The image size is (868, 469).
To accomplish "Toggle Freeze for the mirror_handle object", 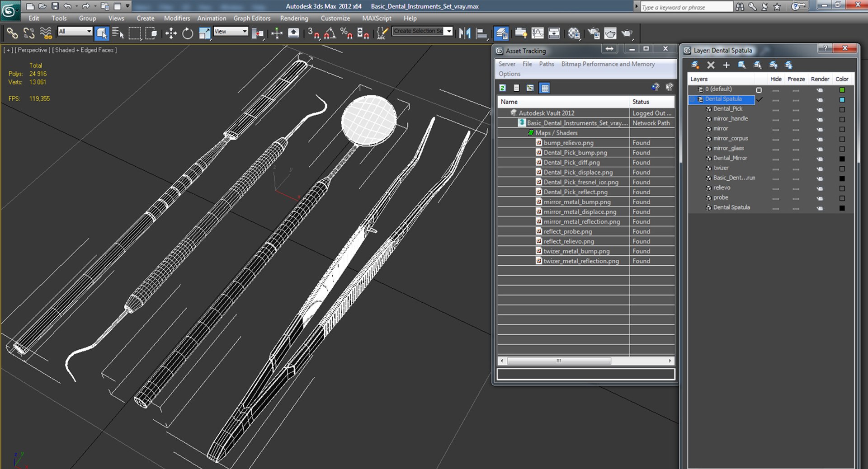I will [x=796, y=119].
